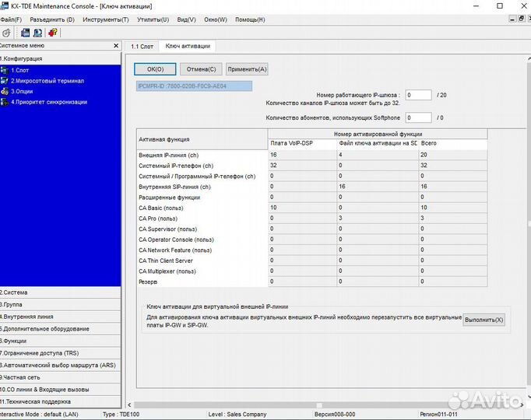
Task: Expand the 4.Внутренняя линия section
Action: (x=28, y=317)
